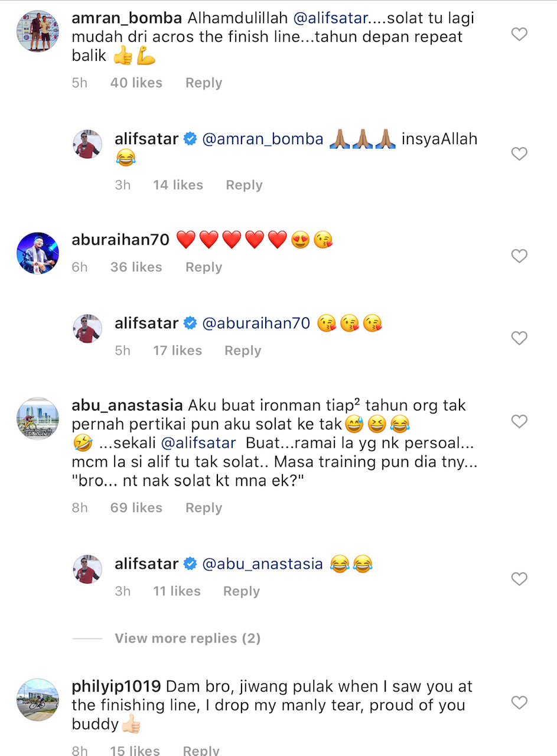The height and width of the screenshot is (756, 557).
Task: Open philyip1019's profile avatar
Action: pos(37,700)
